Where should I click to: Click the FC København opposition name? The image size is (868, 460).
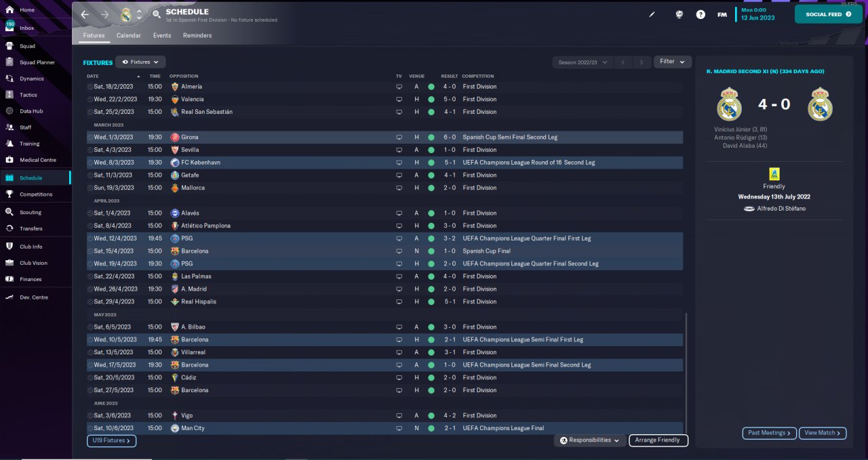(x=201, y=163)
